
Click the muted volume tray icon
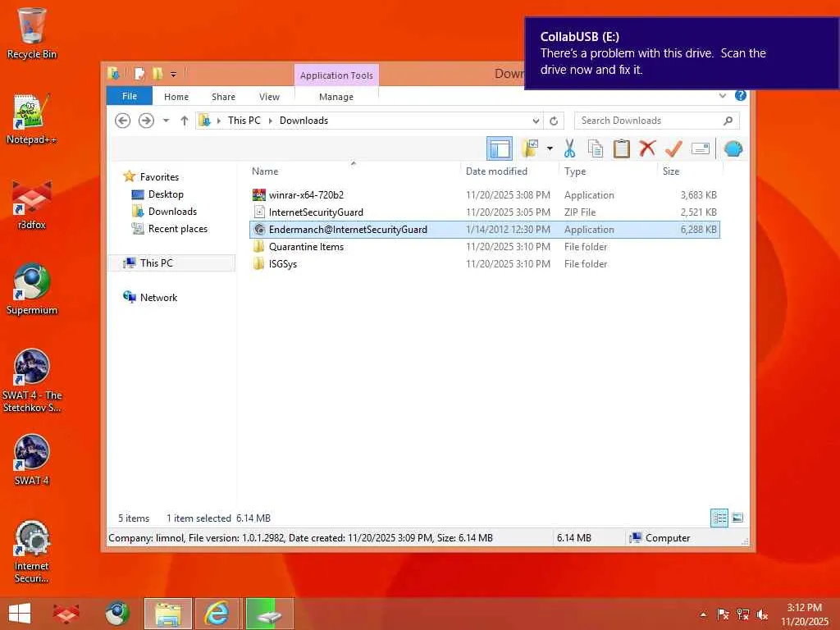click(762, 614)
